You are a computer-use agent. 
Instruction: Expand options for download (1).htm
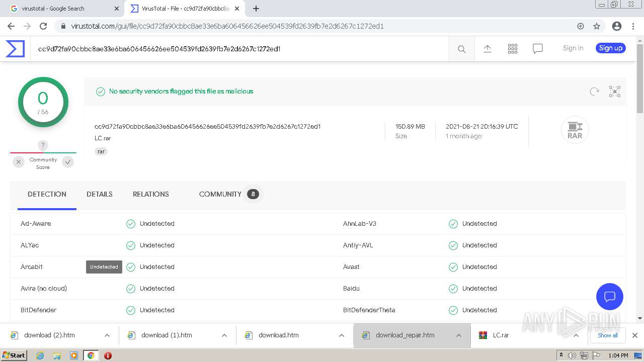(224, 335)
